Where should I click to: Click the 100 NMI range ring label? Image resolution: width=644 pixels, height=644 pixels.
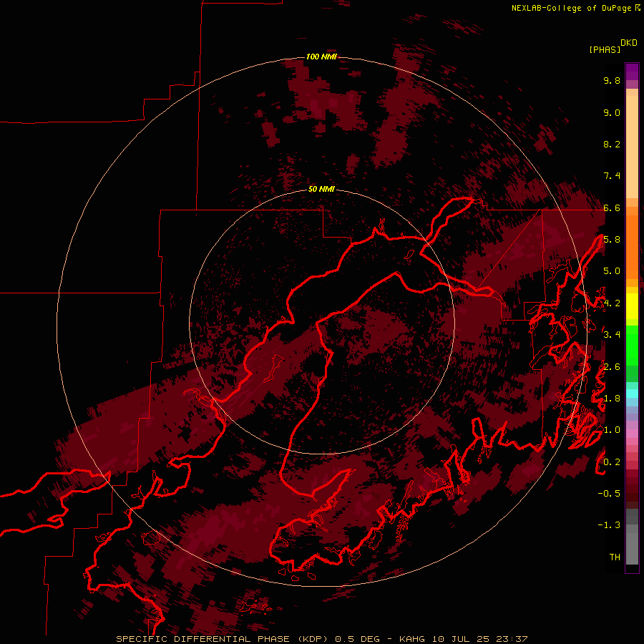tap(321, 57)
